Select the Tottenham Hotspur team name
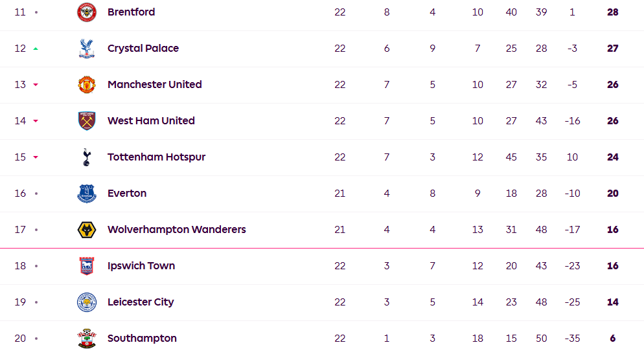This screenshot has width=644, height=356. [156, 157]
